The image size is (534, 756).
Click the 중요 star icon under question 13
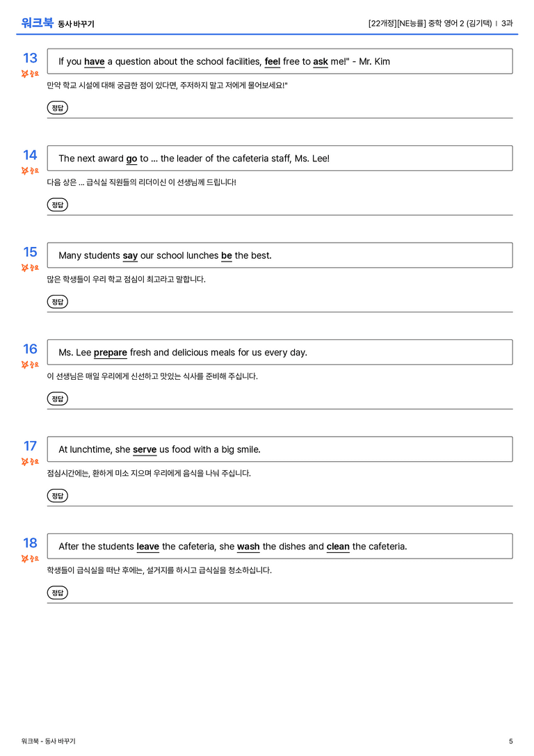click(x=30, y=74)
